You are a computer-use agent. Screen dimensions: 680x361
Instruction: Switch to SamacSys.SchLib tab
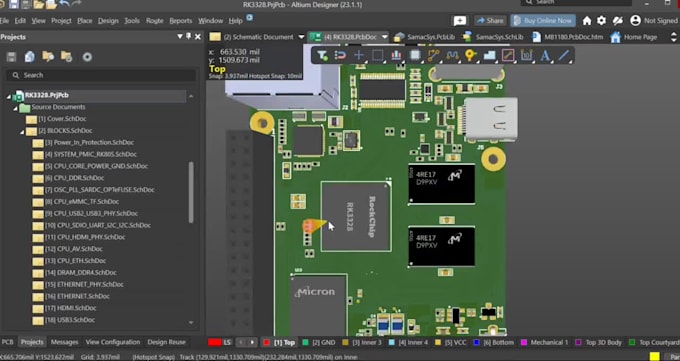pos(493,37)
